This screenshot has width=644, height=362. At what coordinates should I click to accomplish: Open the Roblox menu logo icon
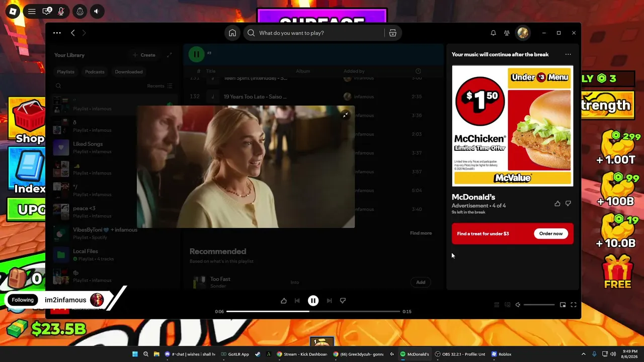(13, 11)
